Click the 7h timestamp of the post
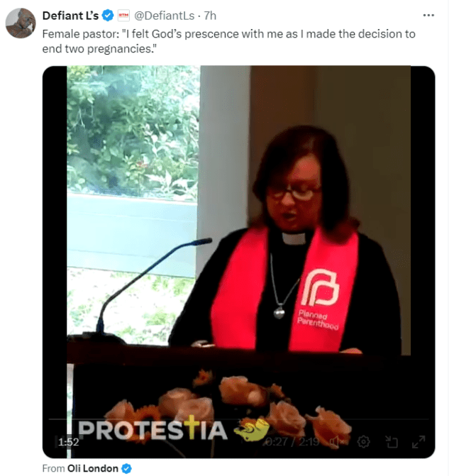Screen dimensions: 454x476 click(210, 16)
